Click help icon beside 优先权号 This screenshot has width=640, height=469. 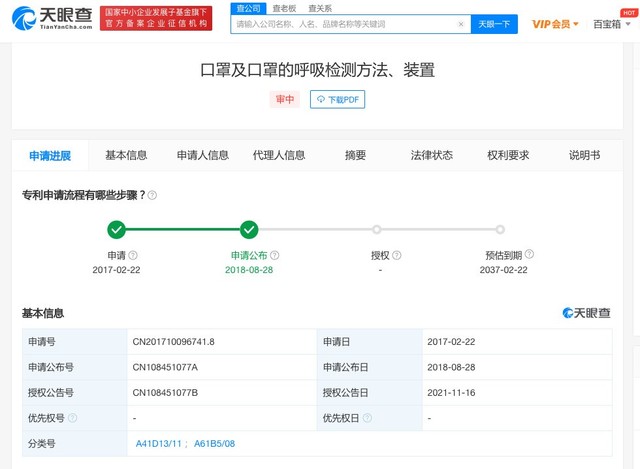72,418
